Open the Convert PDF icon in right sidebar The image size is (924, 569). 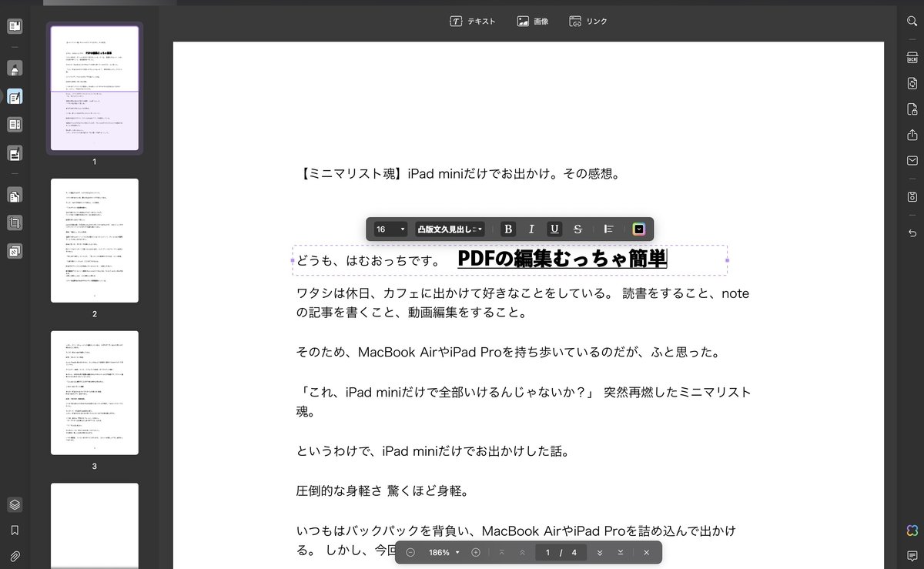(x=912, y=83)
